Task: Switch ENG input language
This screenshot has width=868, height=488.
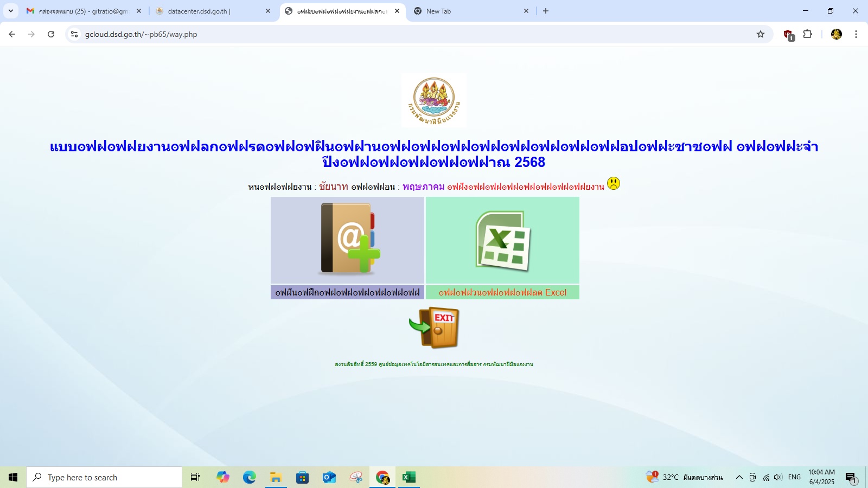Action: tap(794, 477)
